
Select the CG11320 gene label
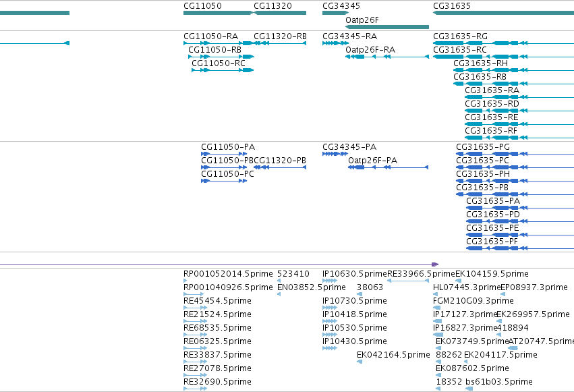(x=272, y=6)
